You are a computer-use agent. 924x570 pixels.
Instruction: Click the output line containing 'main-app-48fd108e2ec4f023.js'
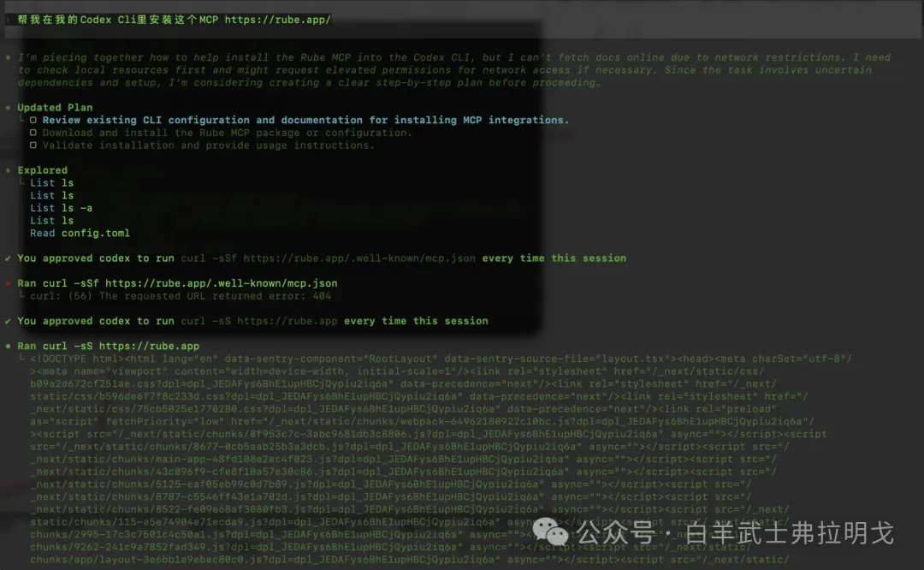404,459
